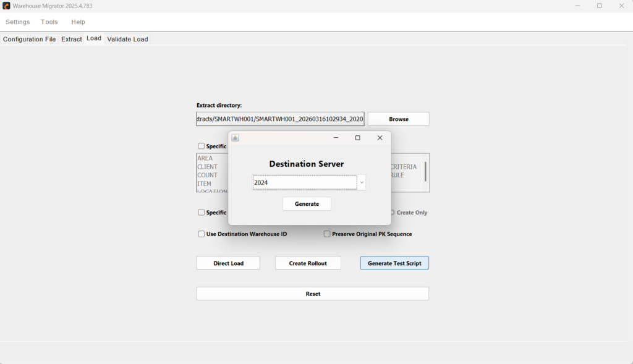The width and height of the screenshot is (633, 364).
Task: Open the Settings menu
Action: tap(18, 22)
